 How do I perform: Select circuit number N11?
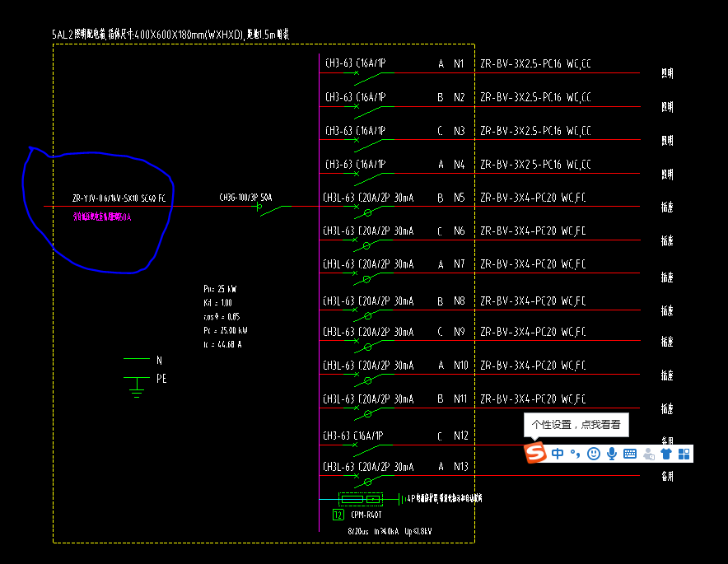pos(460,399)
